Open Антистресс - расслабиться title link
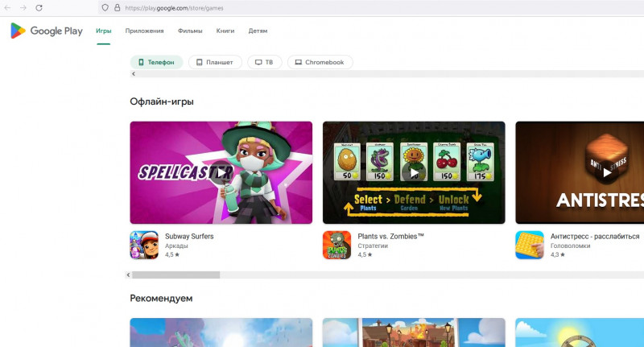Image resolution: width=644 pixels, height=347 pixels. (595, 237)
